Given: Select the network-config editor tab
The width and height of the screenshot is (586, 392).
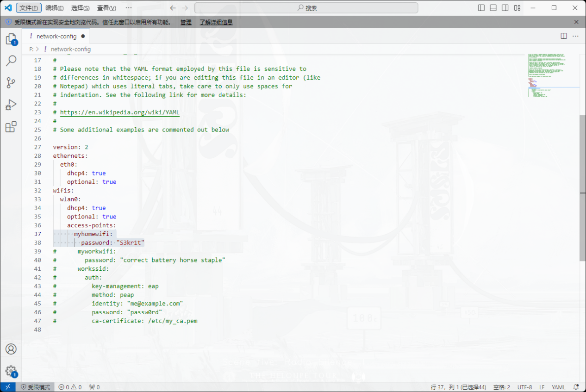Looking at the screenshot, I should click(56, 36).
